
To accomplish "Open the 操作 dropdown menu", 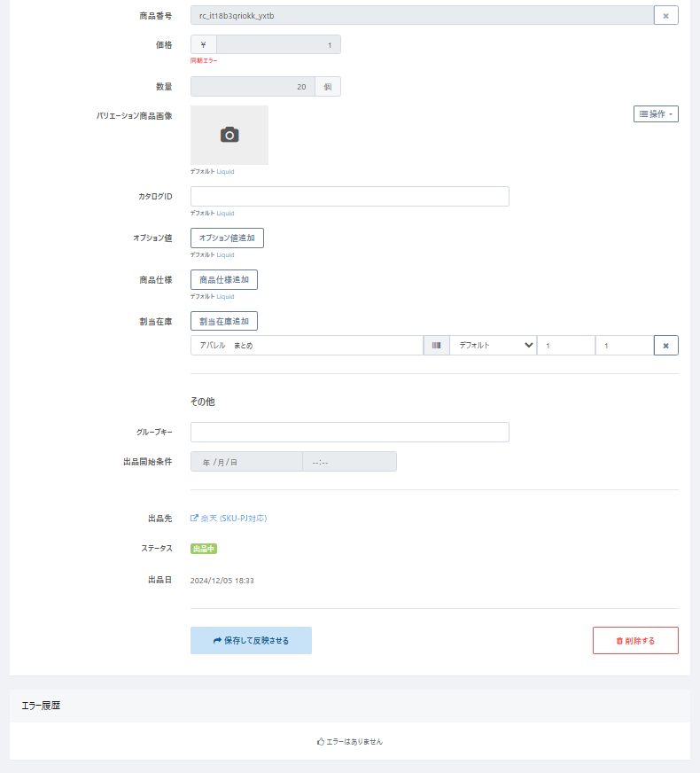I will coord(656,114).
